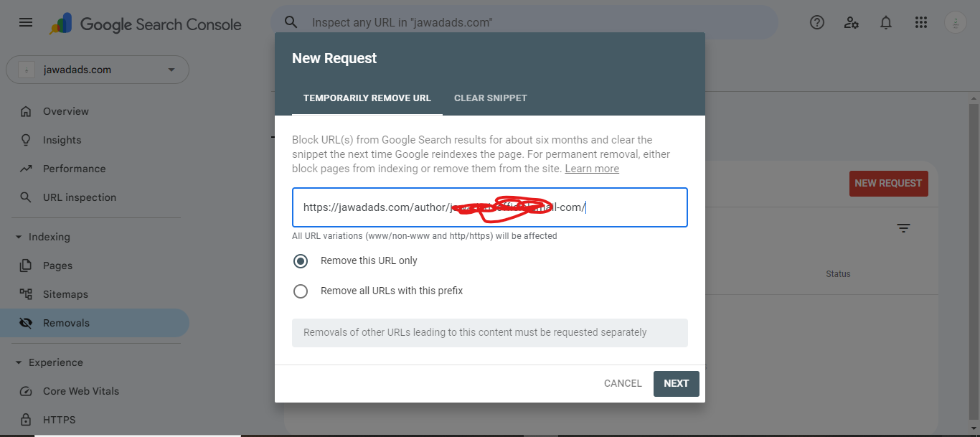Collapse the Indexing section

click(19, 237)
